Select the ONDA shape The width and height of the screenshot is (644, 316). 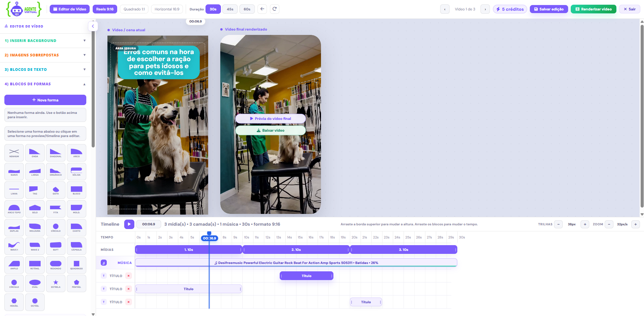[35, 153]
